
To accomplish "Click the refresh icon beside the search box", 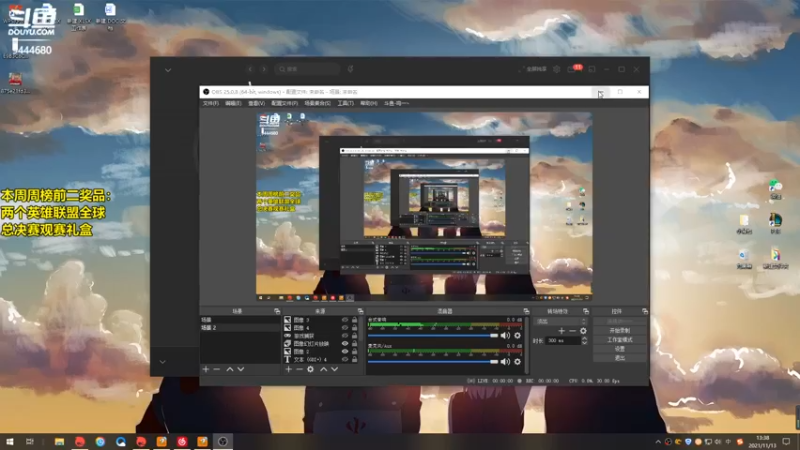I will coord(351,69).
